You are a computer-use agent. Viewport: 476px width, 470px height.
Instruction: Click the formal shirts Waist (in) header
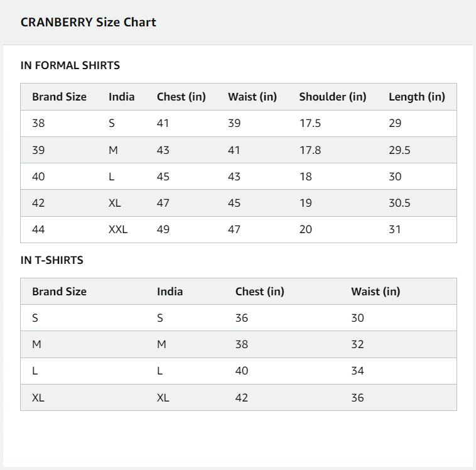pos(252,97)
